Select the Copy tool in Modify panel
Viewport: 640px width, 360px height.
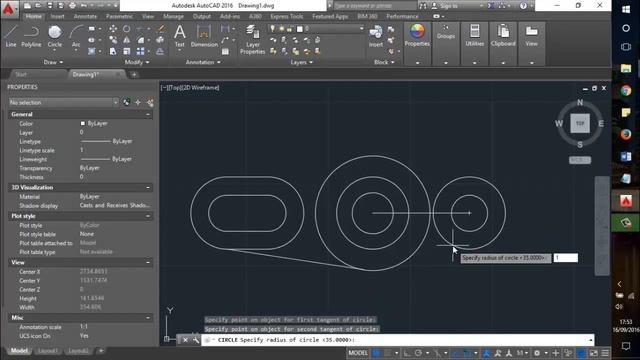113,40
